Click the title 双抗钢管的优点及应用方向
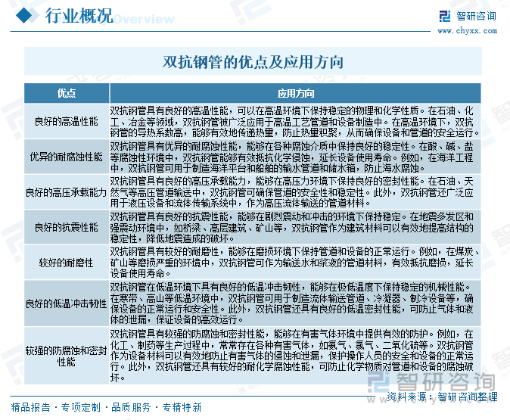510x420 pixels. coord(253,61)
